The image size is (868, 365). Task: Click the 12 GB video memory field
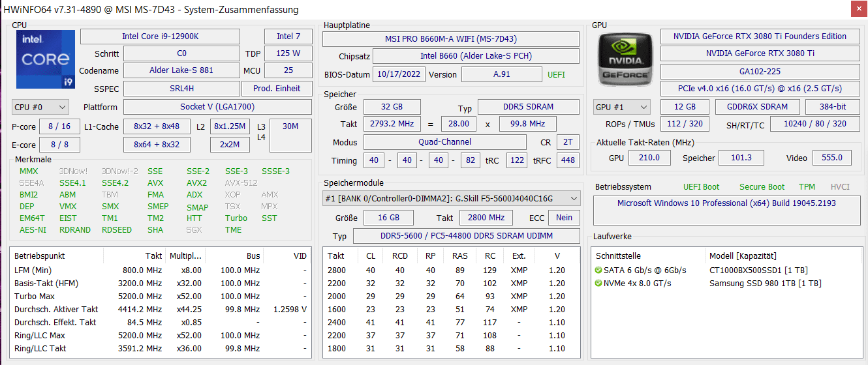click(685, 107)
